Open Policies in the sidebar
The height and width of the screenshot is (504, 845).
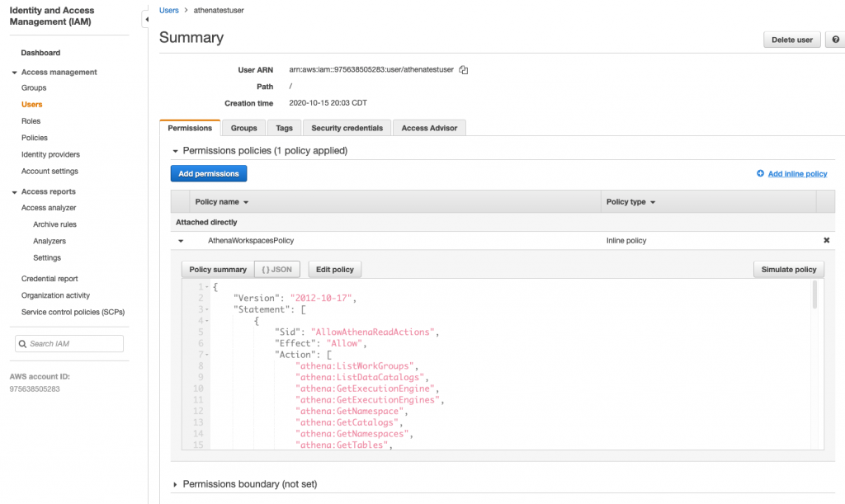coord(35,138)
